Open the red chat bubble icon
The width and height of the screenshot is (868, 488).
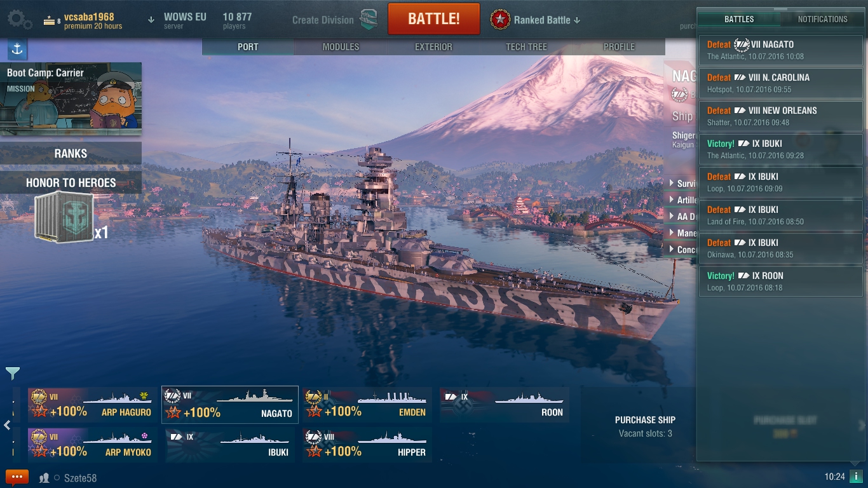(x=17, y=477)
